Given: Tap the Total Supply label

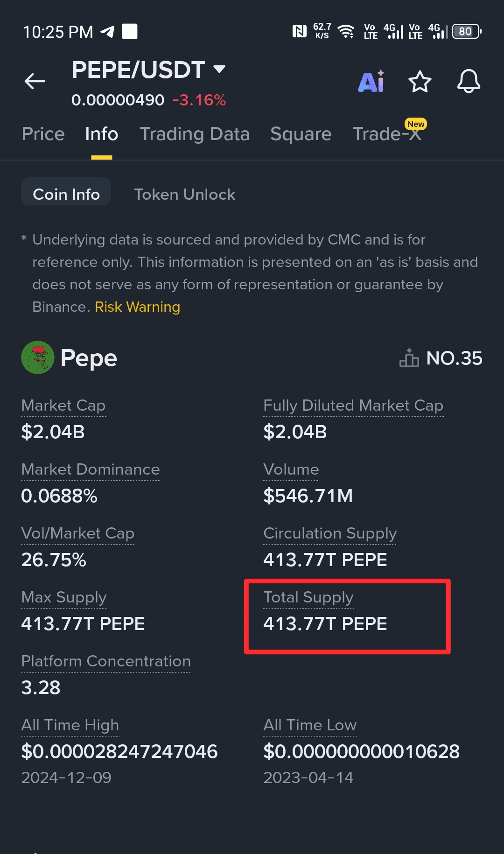Looking at the screenshot, I should (x=308, y=597).
